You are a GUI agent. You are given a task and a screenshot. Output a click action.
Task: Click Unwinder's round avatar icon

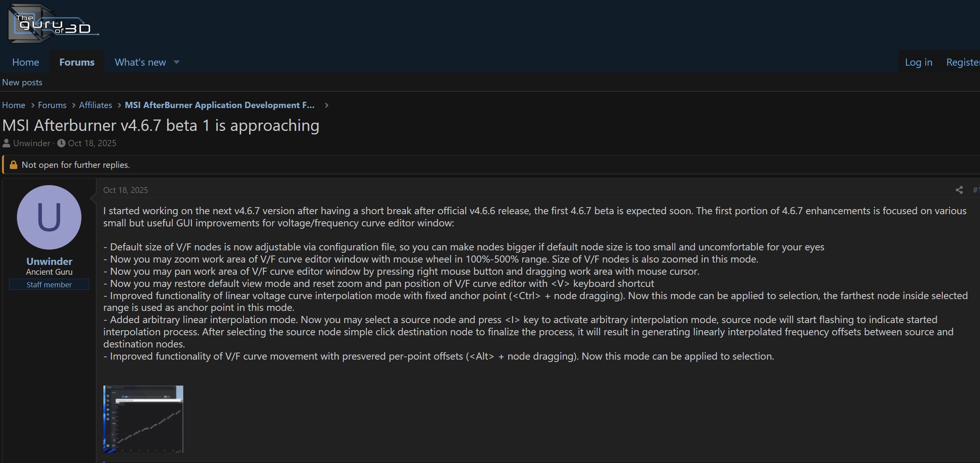pos(49,217)
